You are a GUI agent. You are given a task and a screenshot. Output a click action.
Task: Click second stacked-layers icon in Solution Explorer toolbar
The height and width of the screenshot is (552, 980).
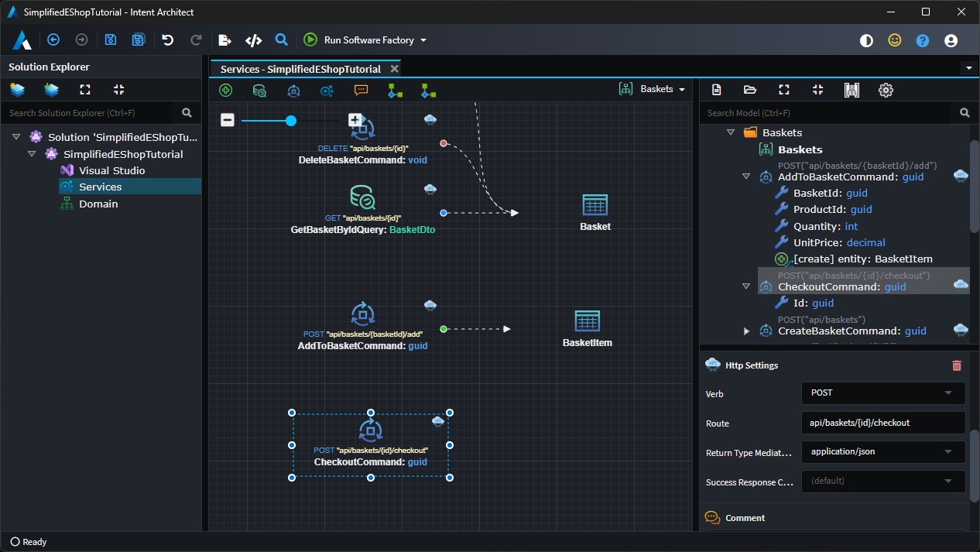click(x=51, y=90)
